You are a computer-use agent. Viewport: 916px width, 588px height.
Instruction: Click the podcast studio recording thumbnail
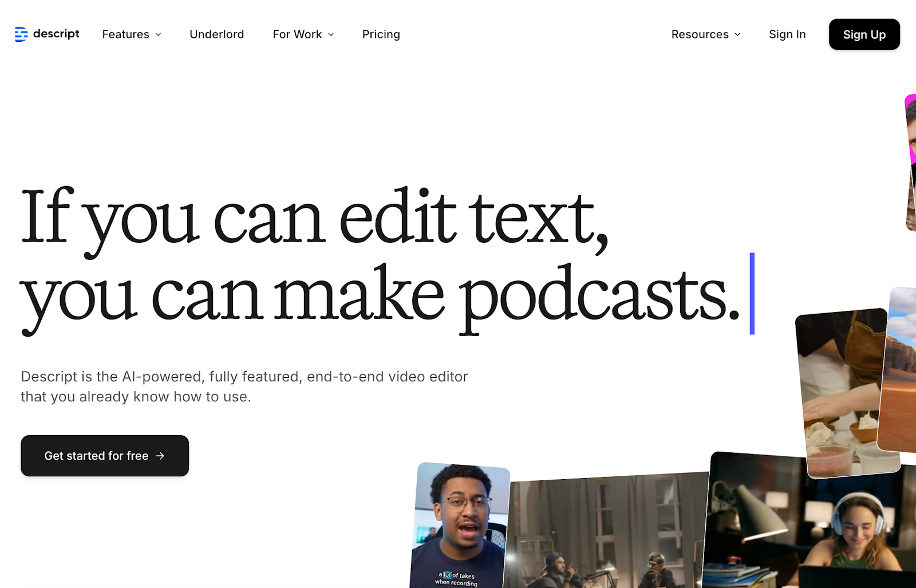(607, 532)
